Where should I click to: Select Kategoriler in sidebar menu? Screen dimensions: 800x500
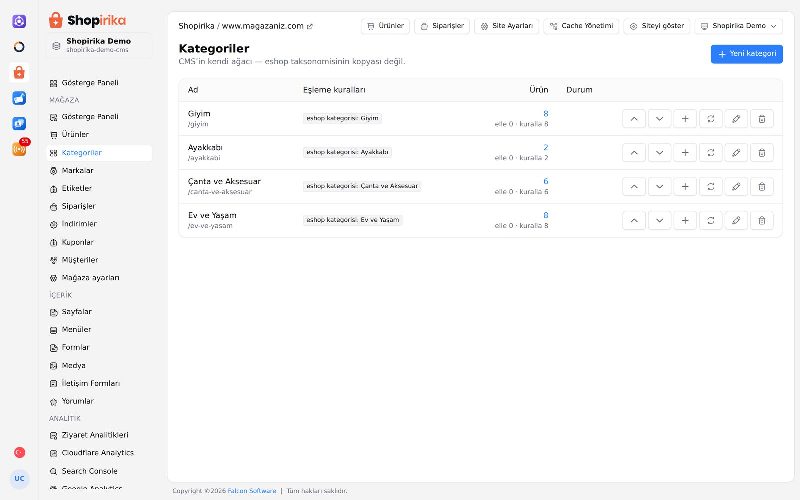[98, 153]
